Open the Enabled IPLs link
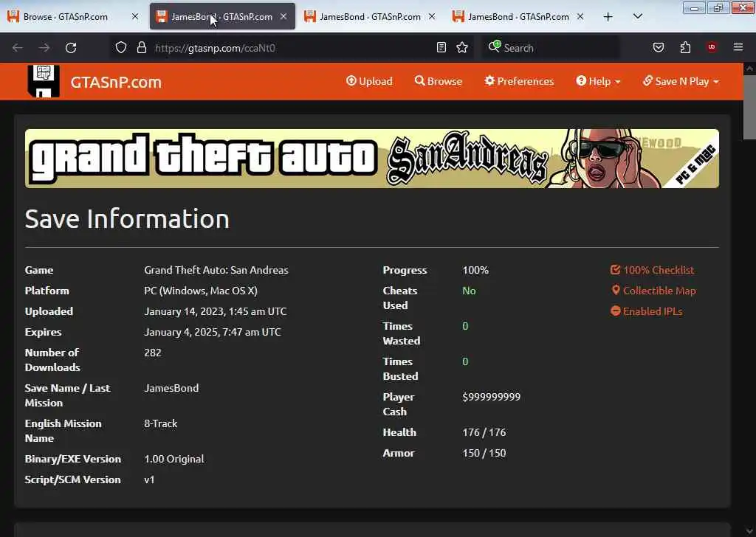The width and height of the screenshot is (756, 537). pyautogui.click(x=647, y=311)
